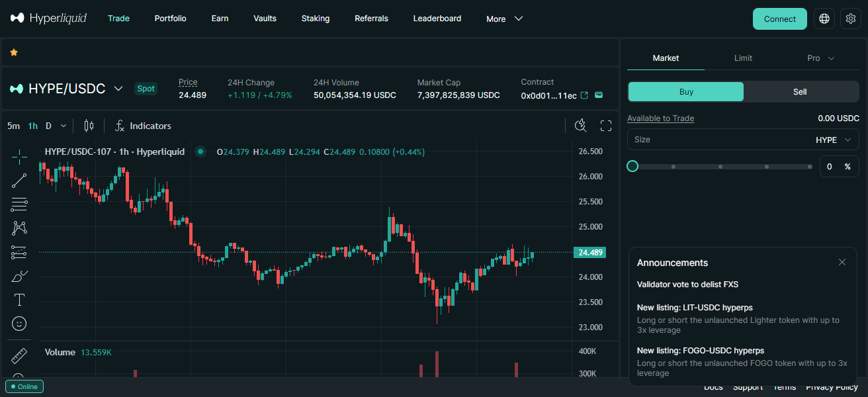Click the favorites star icon

pos(14,52)
